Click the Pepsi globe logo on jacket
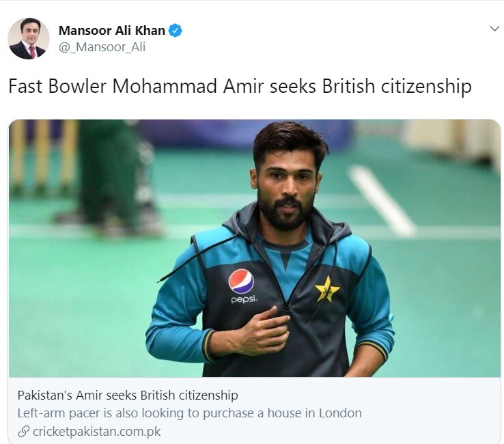504x444 pixels. (241, 281)
